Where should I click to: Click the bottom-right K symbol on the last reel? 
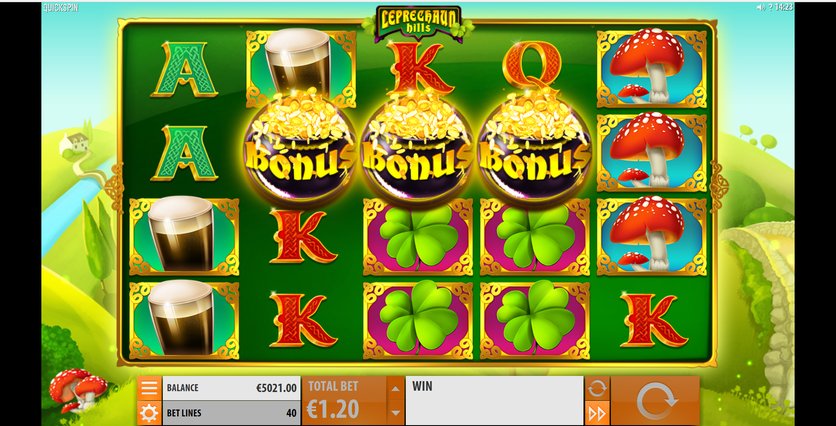pos(652,320)
